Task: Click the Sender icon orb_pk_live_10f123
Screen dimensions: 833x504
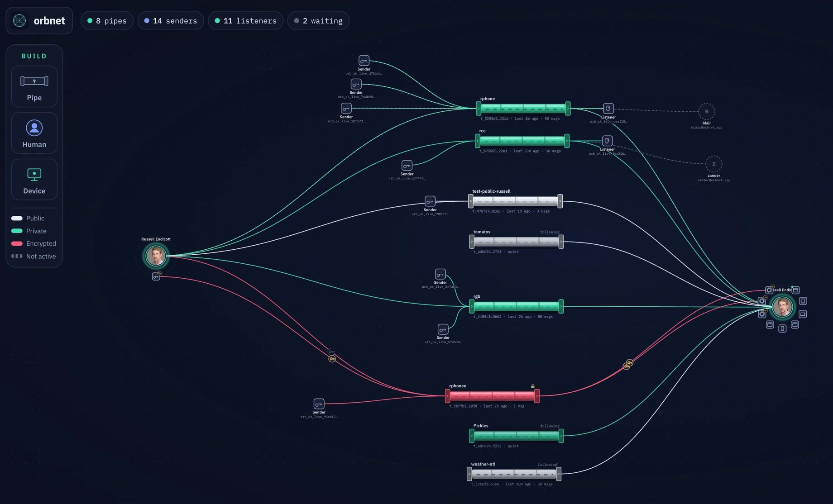Action: click(x=346, y=108)
